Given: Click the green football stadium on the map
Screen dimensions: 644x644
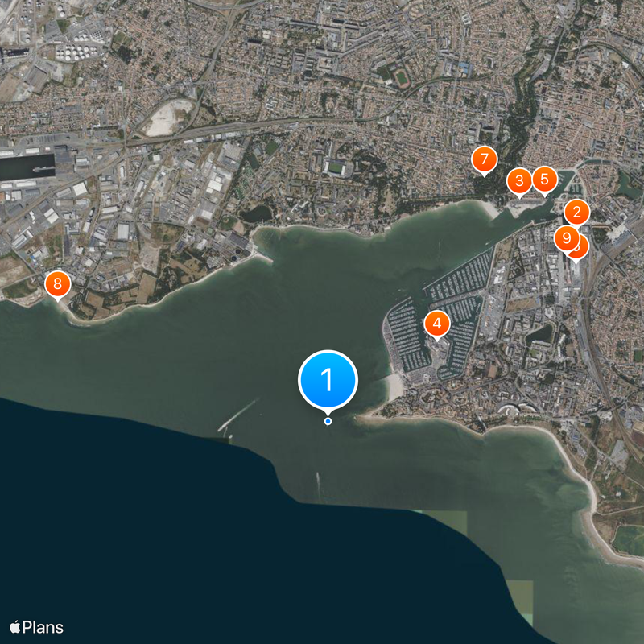Looking at the screenshot, I should point(336,167).
